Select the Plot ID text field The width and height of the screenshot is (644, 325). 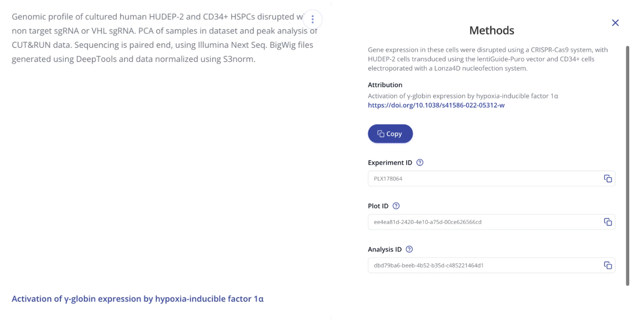(482, 222)
